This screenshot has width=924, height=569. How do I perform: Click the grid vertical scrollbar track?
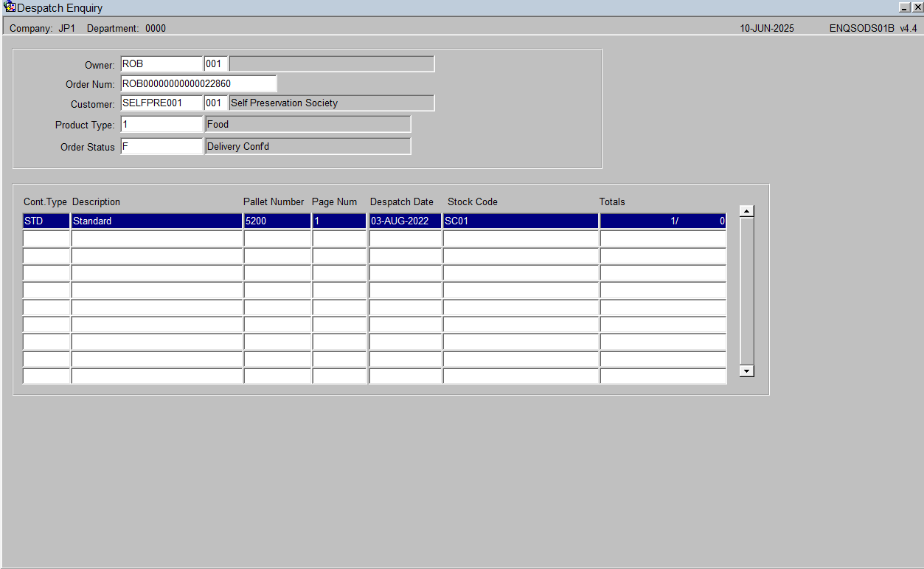tap(747, 292)
